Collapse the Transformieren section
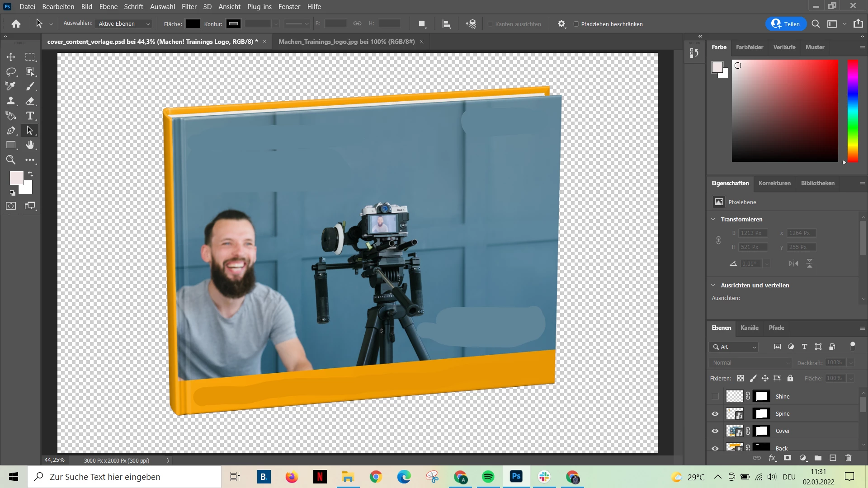 tap(713, 219)
